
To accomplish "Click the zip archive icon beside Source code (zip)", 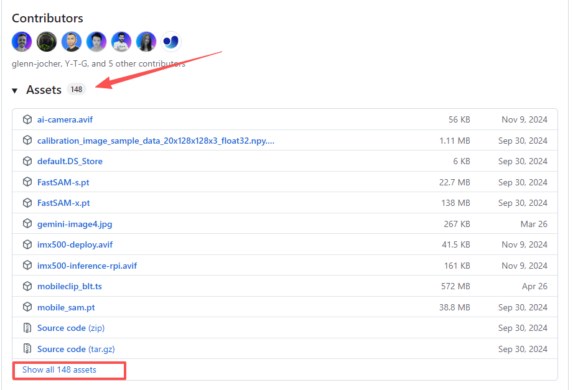I will click(x=27, y=328).
